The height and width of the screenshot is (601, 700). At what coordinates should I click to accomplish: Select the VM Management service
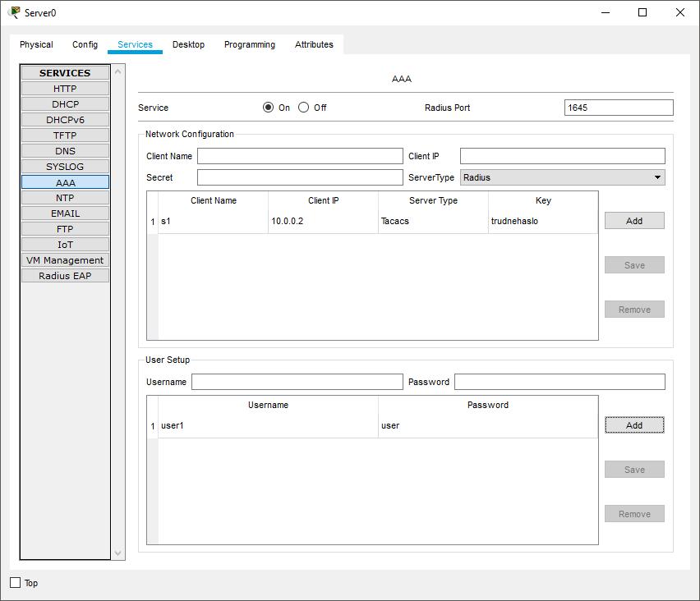(65, 260)
